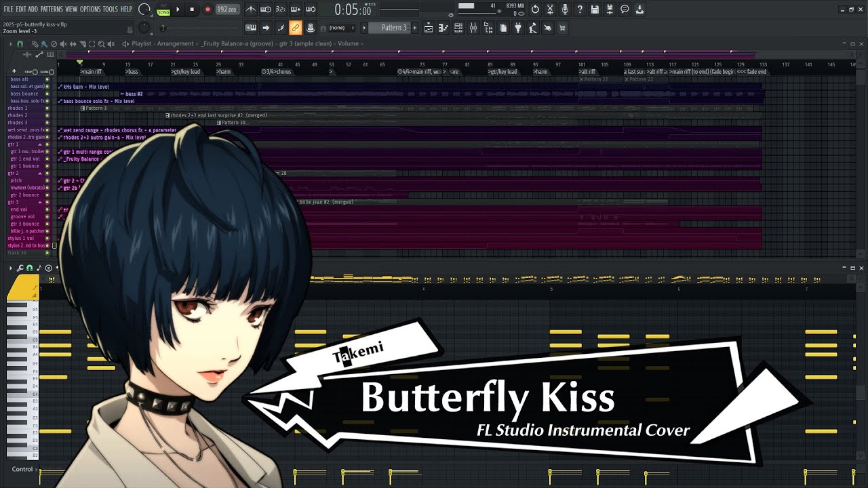The width and height of the screenshot is (868, 488).
Task: Click the 0:05:00 time display
Action: (x=353, y=9)
